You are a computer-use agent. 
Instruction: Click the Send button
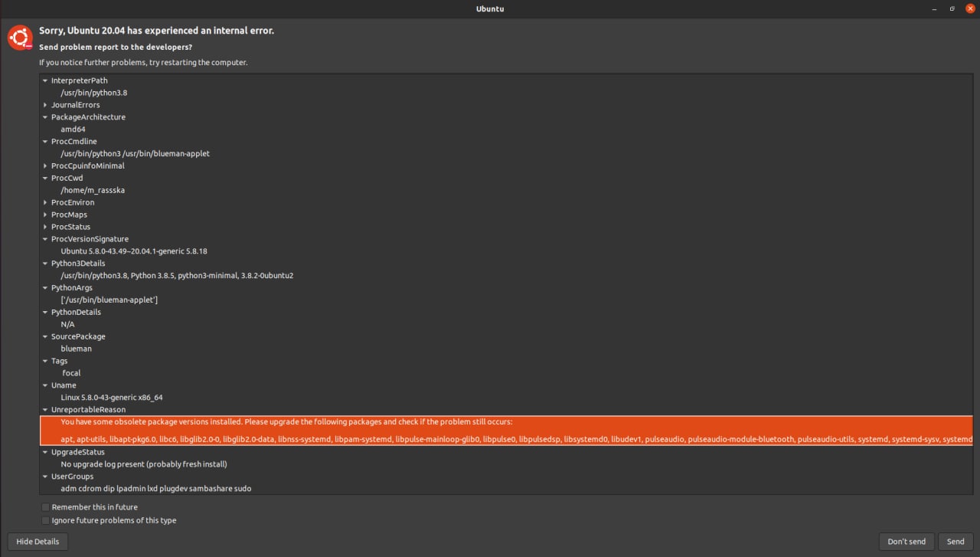click(955, 541)
